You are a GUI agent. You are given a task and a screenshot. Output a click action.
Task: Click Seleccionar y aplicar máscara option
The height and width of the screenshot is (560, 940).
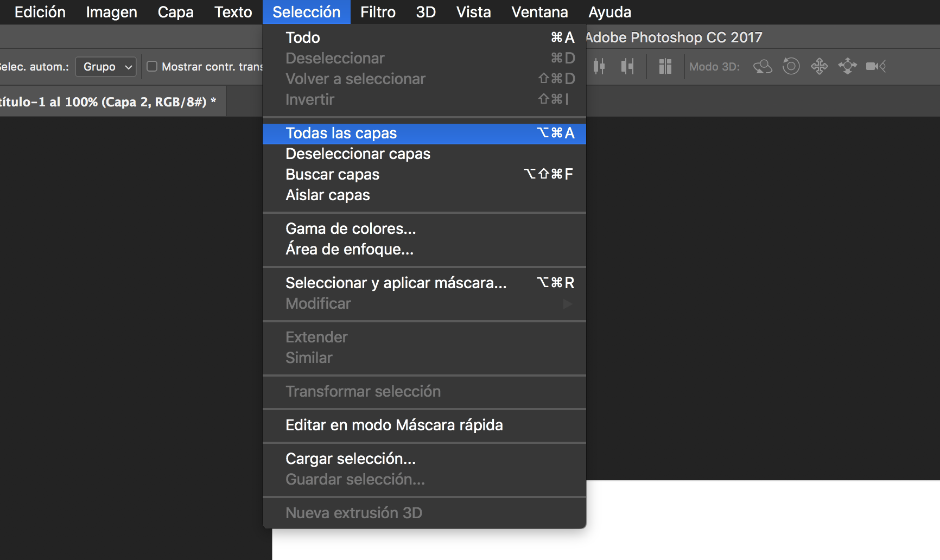point(396,283)
